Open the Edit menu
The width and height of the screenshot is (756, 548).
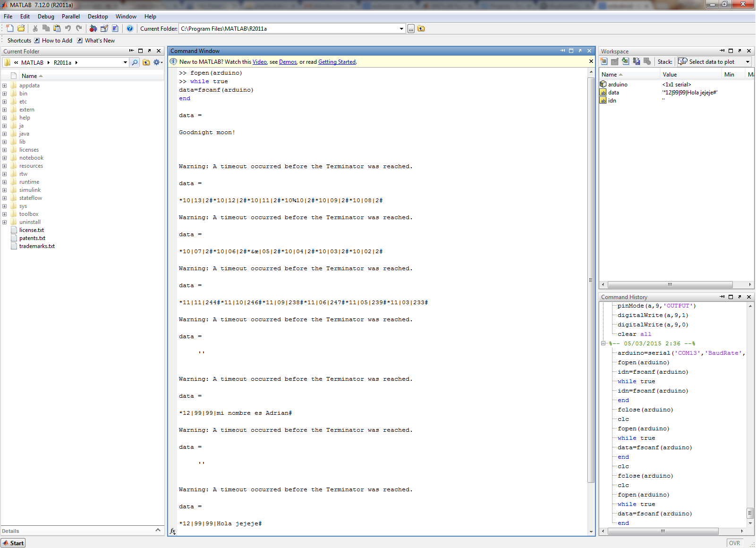pyautogui.click(x=25, y=17)
